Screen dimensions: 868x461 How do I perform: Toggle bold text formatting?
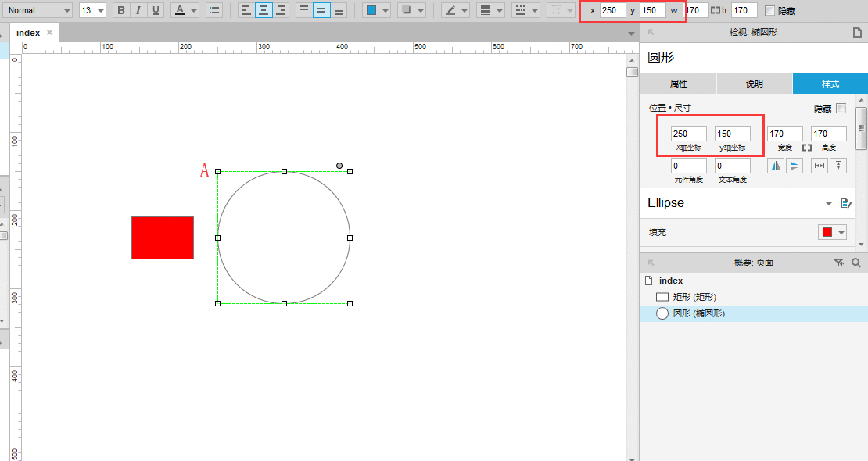121,10
